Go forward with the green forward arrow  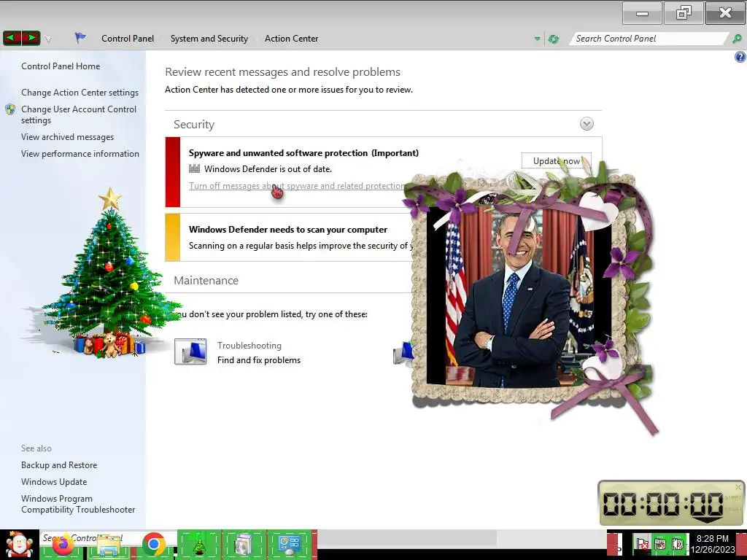(31, 38)
